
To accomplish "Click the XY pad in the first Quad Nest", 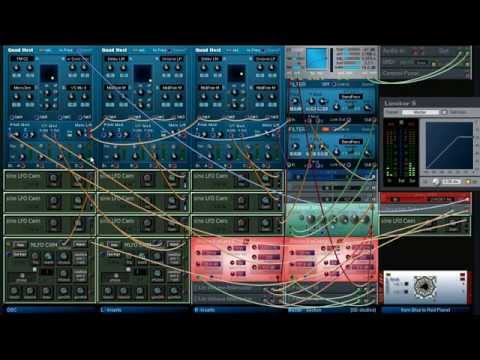I will (49, 74).
